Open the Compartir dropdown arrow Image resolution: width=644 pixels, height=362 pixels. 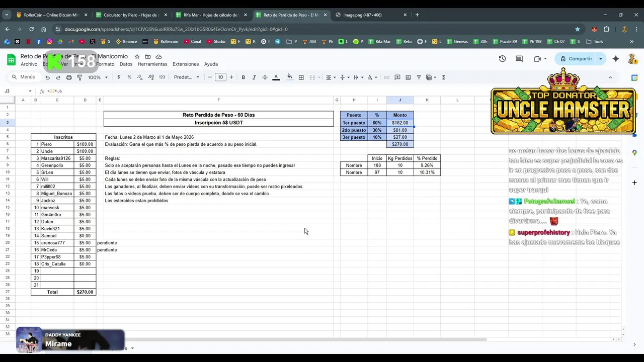[600, 59]
